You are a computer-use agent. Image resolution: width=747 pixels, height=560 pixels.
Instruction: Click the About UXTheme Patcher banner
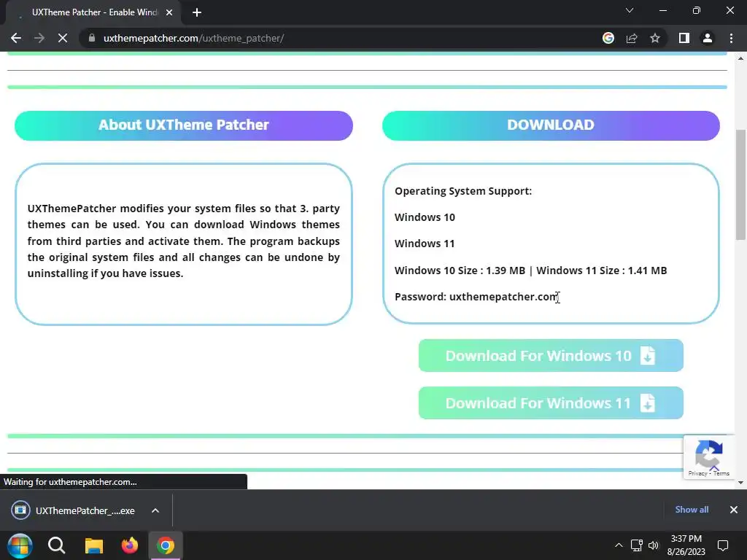(x=184, y=125)
